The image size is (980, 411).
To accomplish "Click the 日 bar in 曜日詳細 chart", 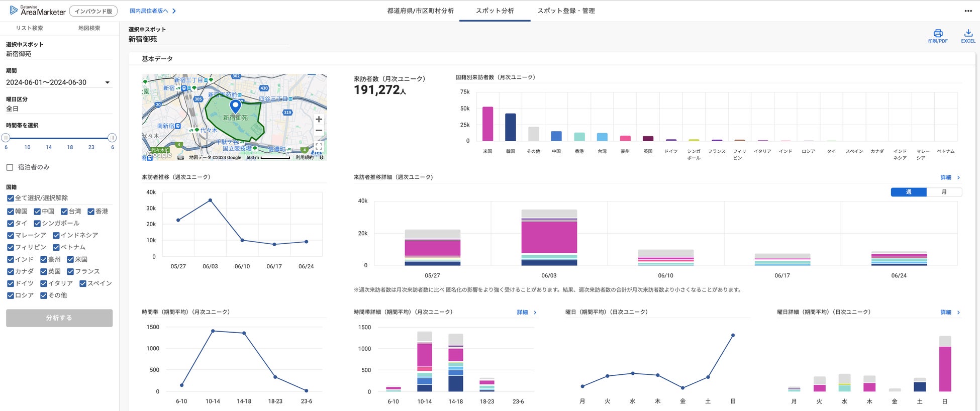I will click(x=945, y=364).
